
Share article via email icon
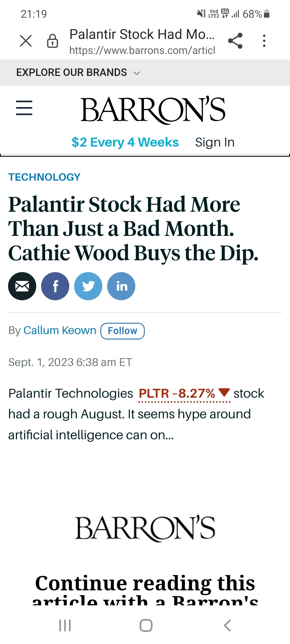pyautogui.click(x=22, y=286)
